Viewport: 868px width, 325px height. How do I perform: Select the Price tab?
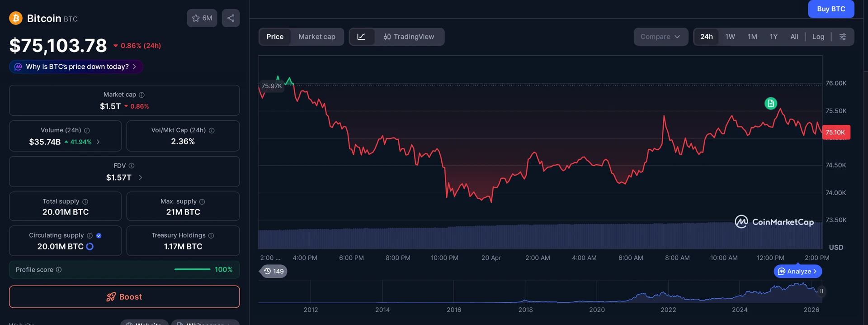275,37
